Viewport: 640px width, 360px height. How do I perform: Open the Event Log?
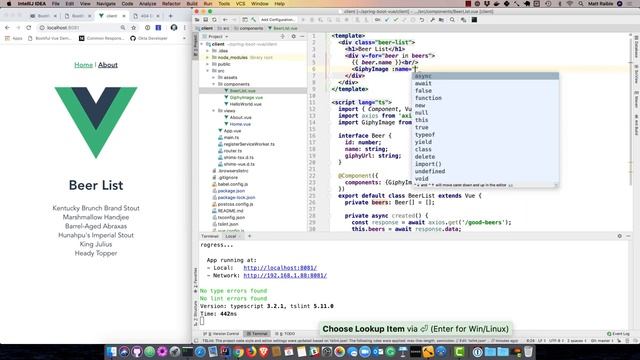(618, 334)
